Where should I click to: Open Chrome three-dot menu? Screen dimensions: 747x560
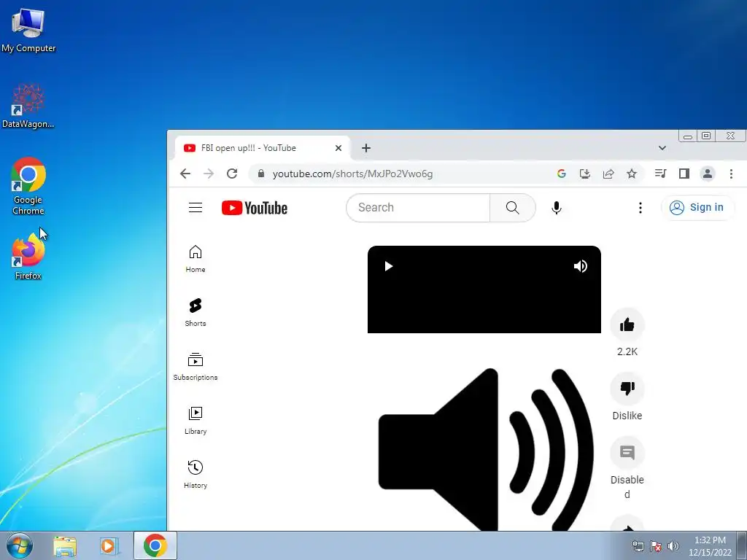[x=731, y=174]
